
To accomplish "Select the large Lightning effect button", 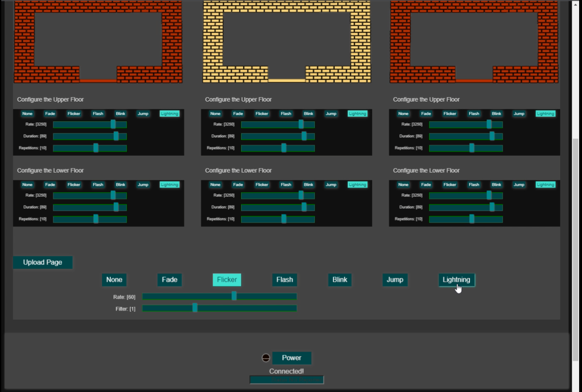I will point(456,280).
